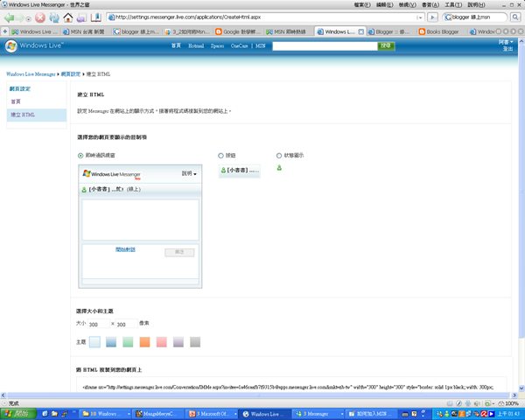Choose the green theme swatch
The image size is (525, 420).
coord(128,342)
